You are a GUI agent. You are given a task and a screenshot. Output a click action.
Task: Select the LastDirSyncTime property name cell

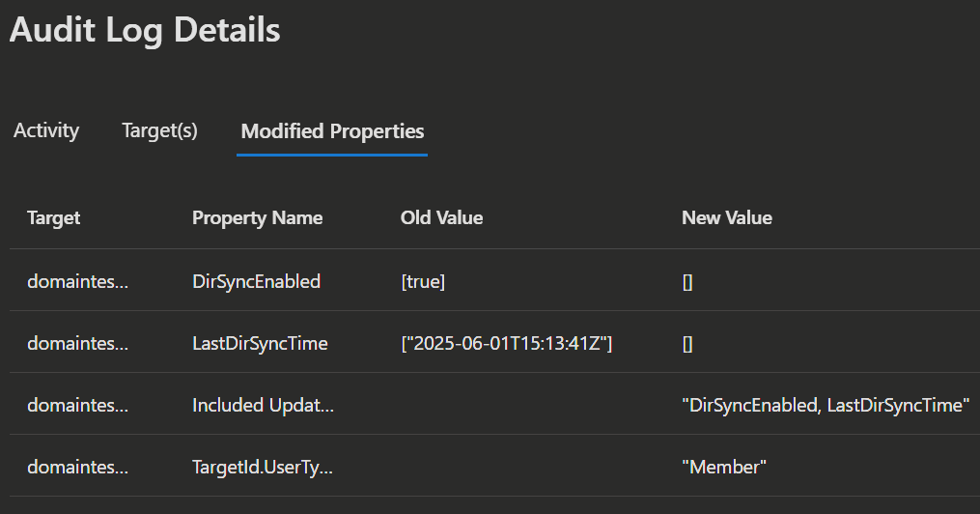[260, 343]
